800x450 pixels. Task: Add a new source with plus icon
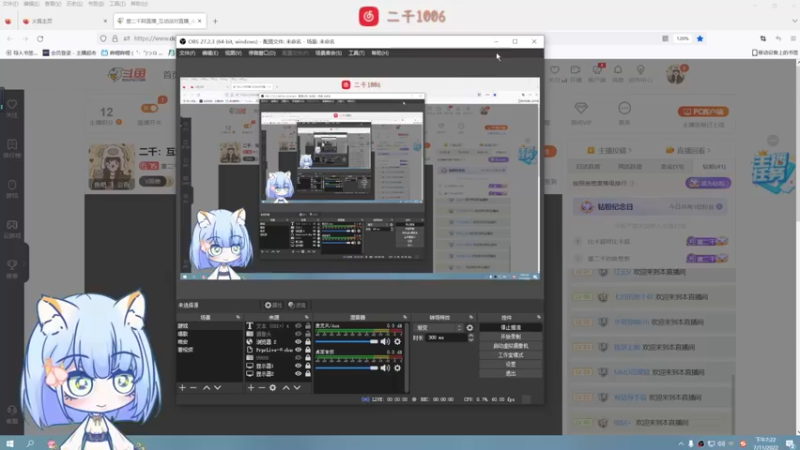click(251, 388)
